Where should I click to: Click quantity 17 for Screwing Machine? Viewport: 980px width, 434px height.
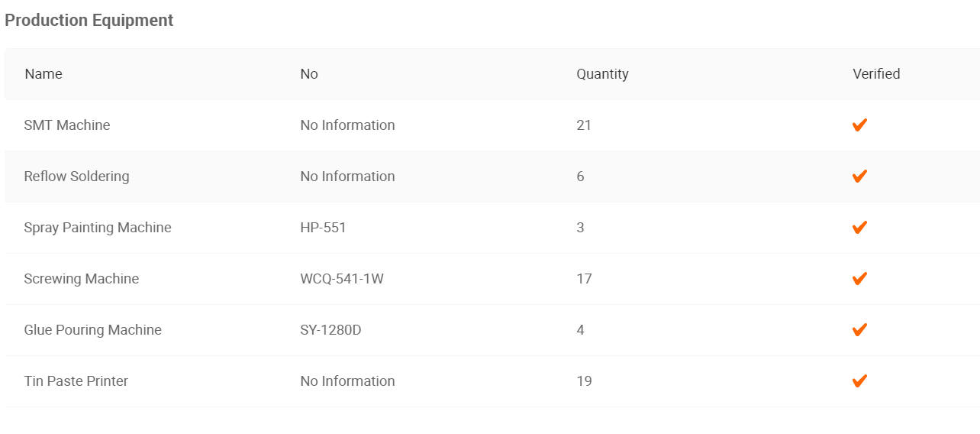point(584,279)
